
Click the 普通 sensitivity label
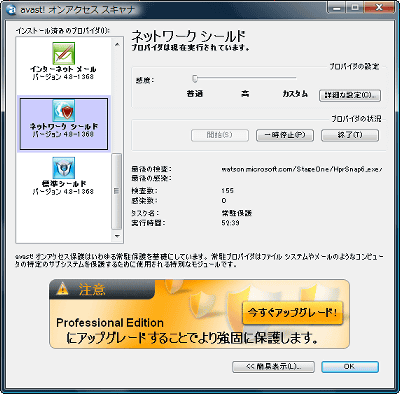(x=195, y=94)
